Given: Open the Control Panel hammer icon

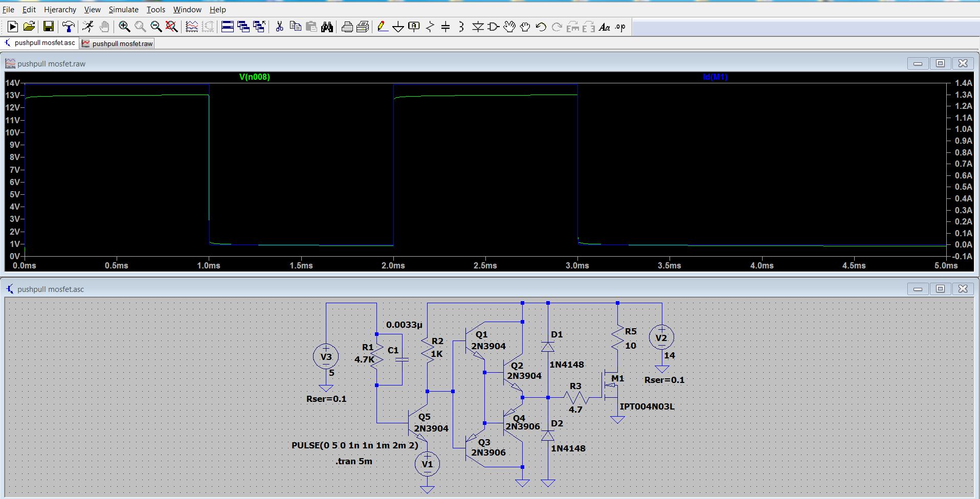Looking at the screenshot, I should click(x=68, y=27).
